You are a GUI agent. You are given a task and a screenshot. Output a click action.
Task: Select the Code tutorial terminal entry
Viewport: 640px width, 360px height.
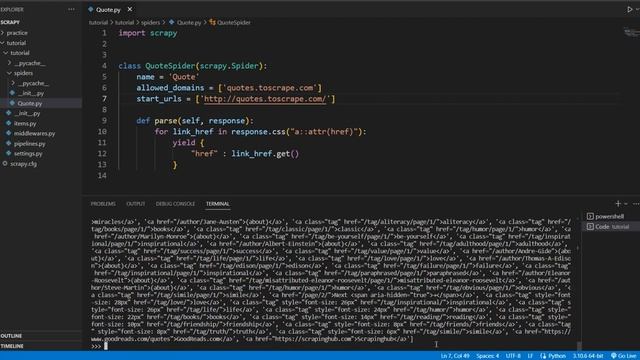(611, 227)
